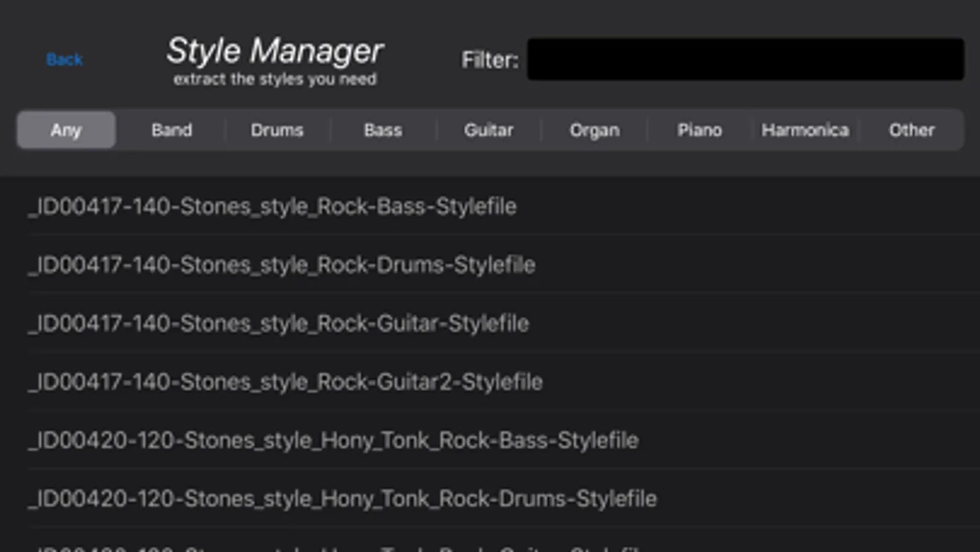Viewport: 980px width, 552px height.
Task: Select ID00420 Hony Tonk Rock-Bass stylefile
Action: [x=333, y=440]
